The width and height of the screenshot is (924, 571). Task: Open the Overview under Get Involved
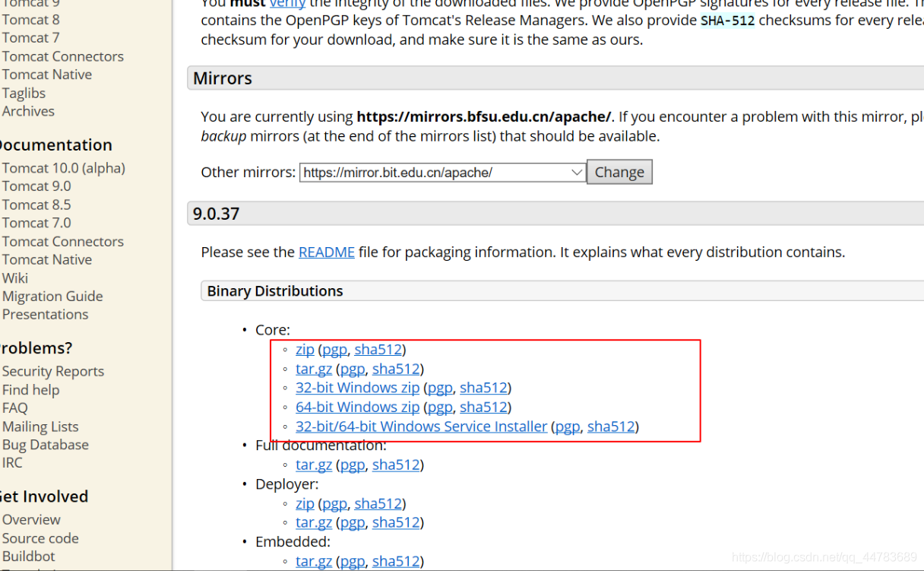[31, 519]
